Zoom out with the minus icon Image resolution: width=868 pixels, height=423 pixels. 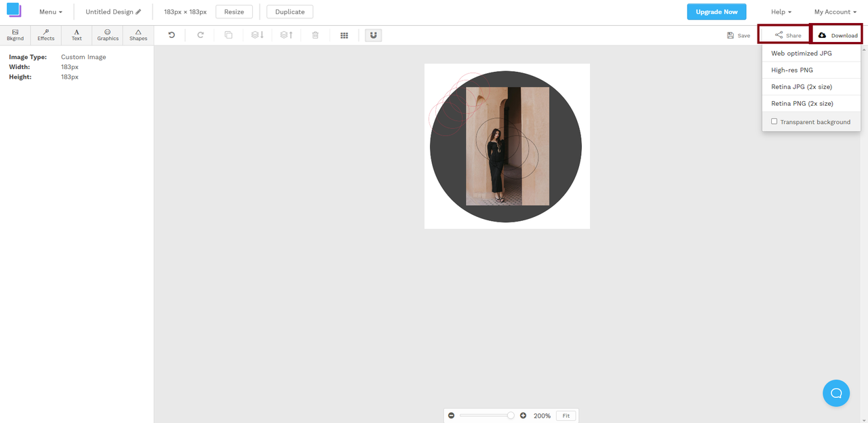click(x=452, y=416)
